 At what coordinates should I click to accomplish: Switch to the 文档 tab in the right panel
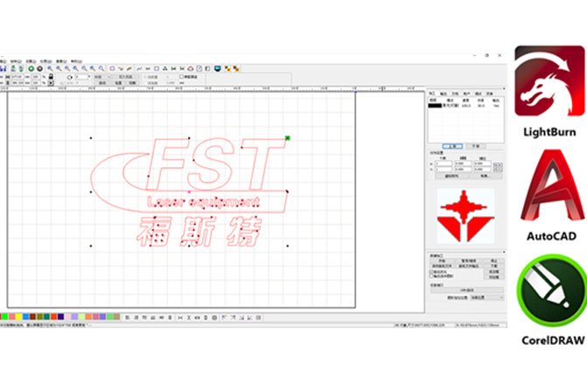click(455, 94)
